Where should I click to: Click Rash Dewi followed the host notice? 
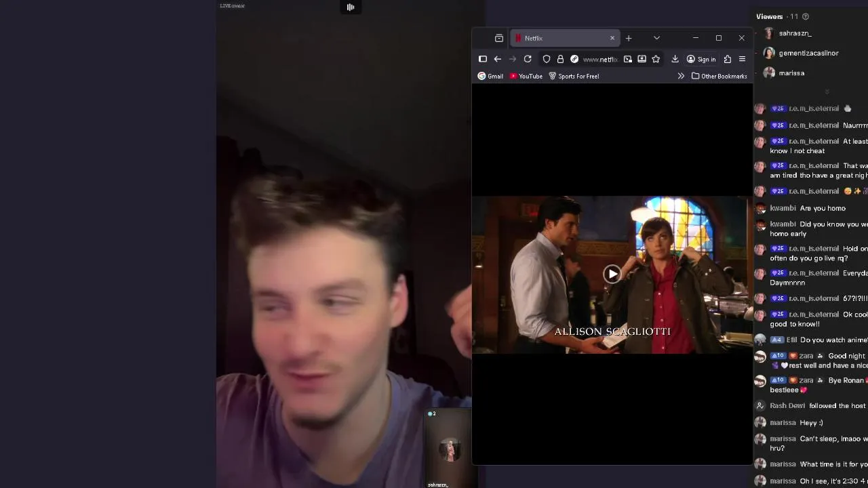pos(811,405)
